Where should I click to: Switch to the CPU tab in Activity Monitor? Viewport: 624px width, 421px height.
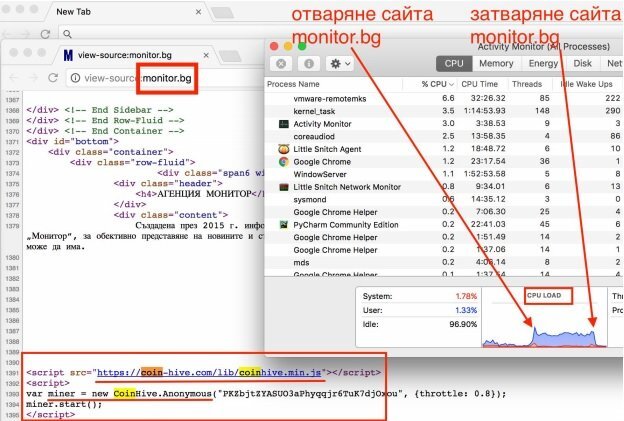pos(454,64)
